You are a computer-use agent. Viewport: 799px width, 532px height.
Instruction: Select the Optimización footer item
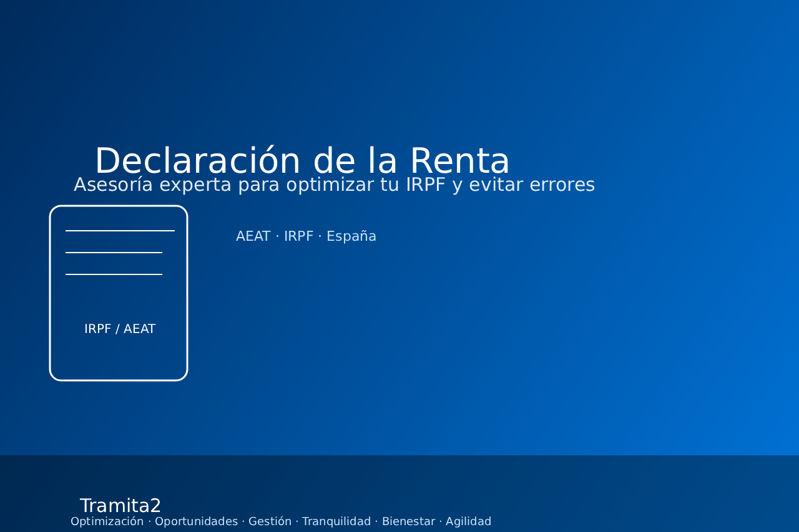point(107,521)
